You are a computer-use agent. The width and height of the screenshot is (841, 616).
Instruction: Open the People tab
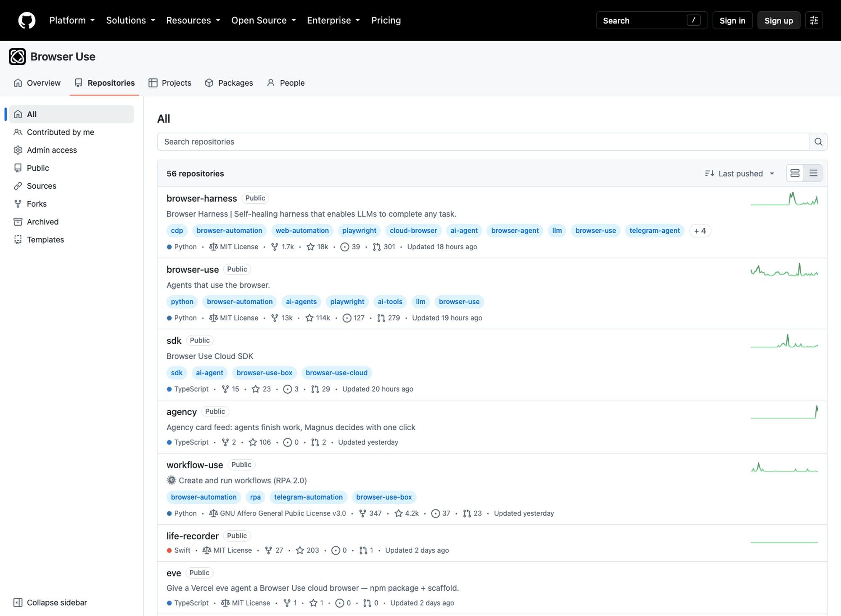(286, 83)
